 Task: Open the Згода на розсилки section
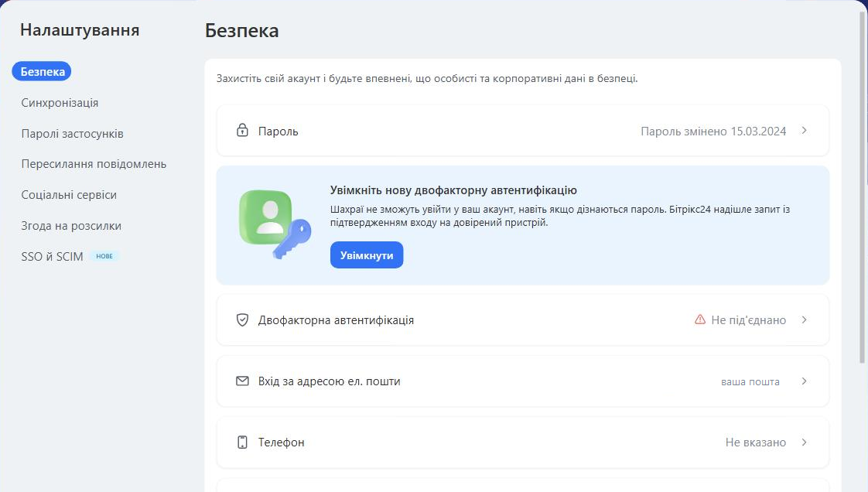(71, 226)
